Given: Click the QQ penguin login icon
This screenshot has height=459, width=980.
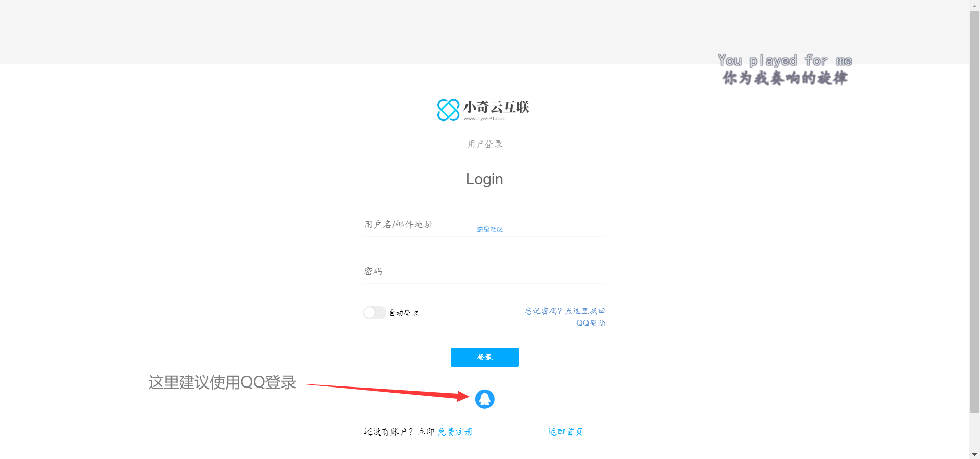Looking at the screenshot, I should 484,399.
